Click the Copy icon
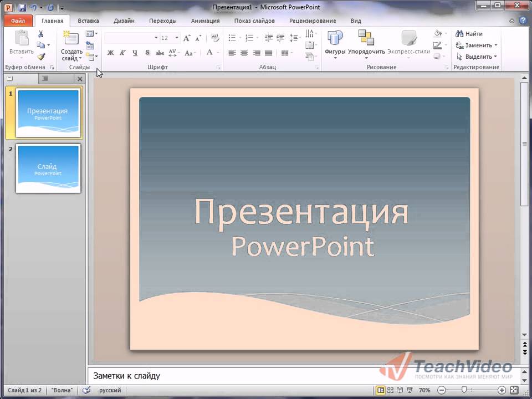The height and width of the screenshot is (399, 532). [x=40, y=45]
